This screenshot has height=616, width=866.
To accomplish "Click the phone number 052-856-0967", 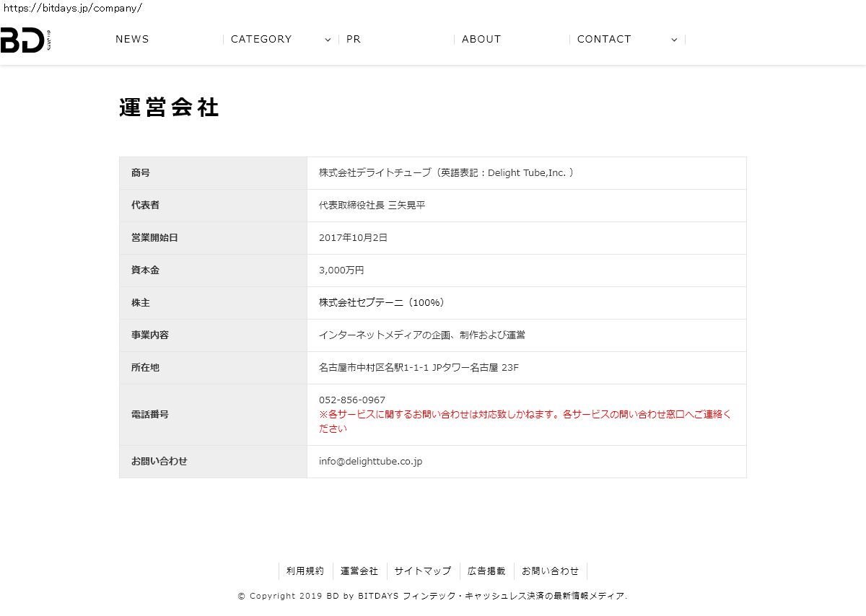I will [x=352, y=400].
